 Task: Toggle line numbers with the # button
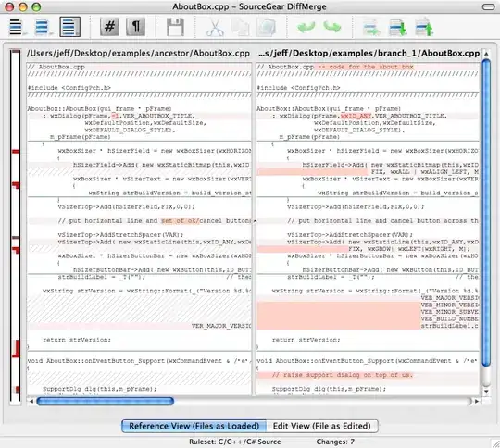click(x=109, y=27)
